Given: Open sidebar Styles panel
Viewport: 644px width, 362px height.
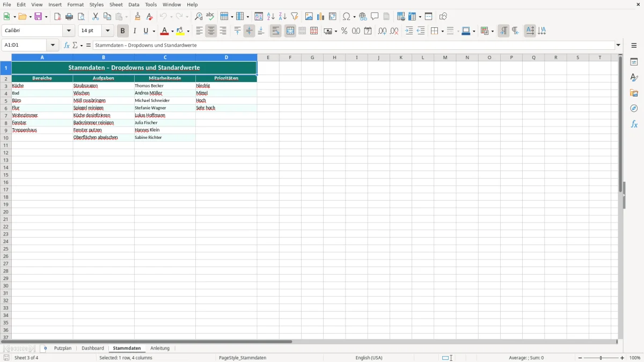Looking at the screenshot, I should tap(634, 78).
